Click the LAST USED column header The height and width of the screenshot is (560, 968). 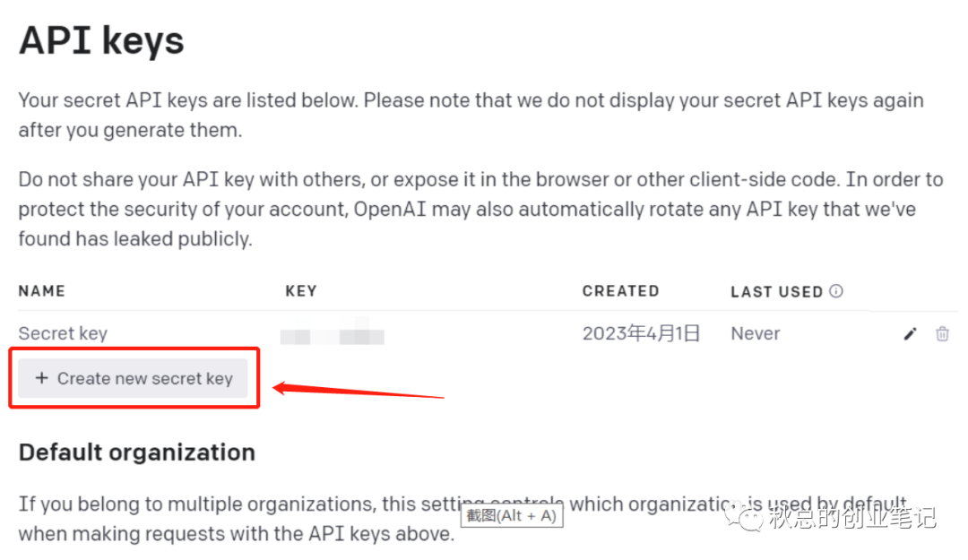tap(776, 291)
